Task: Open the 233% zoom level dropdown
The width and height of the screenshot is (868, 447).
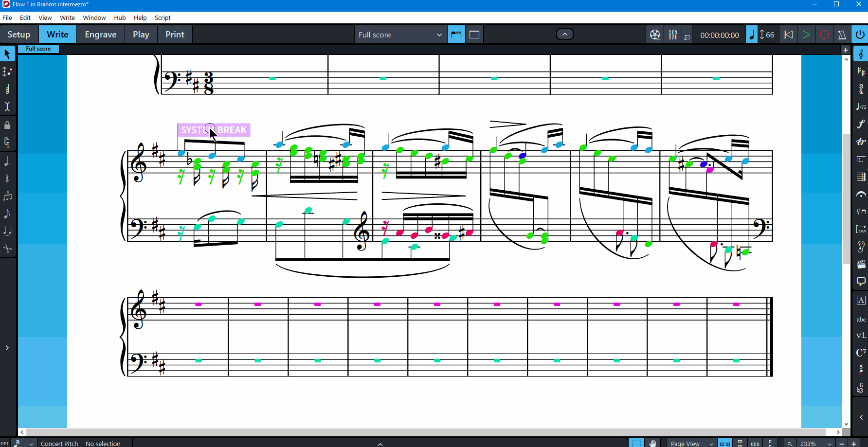Action: pos(816,444)
